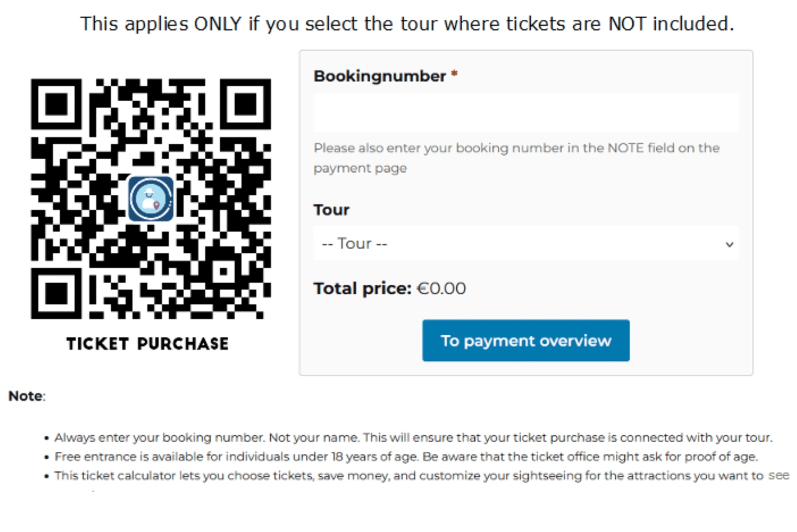The height and width of the screenshot is (532, 797).
Task: Click the NOTE field hint text
Action: (x=516, y=158)
